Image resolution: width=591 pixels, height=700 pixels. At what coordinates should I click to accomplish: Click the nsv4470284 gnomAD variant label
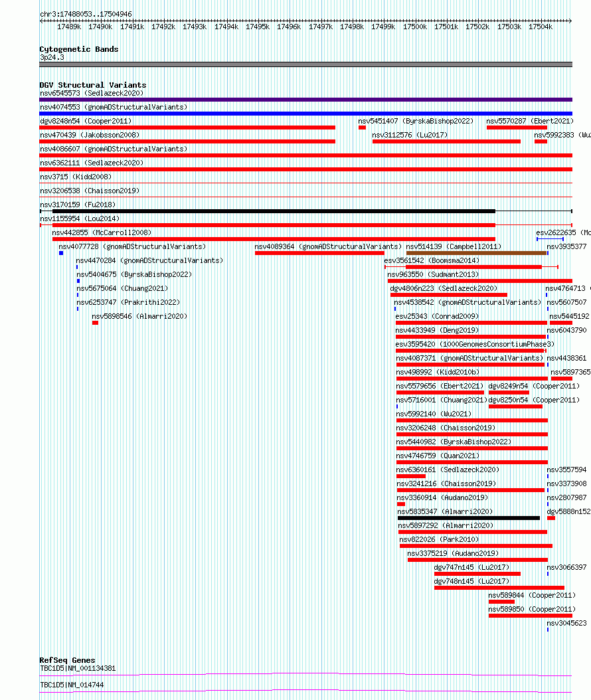(x=149, y=260)
